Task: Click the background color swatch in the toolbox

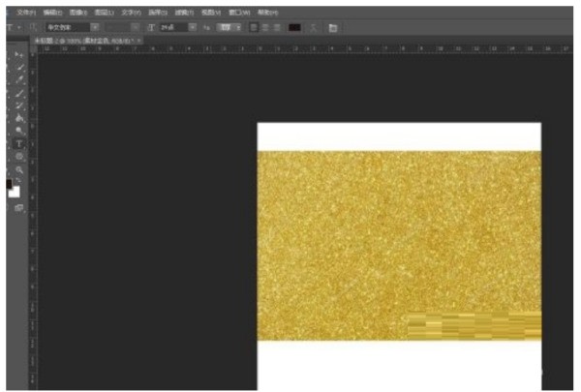Action: (15, 192)
